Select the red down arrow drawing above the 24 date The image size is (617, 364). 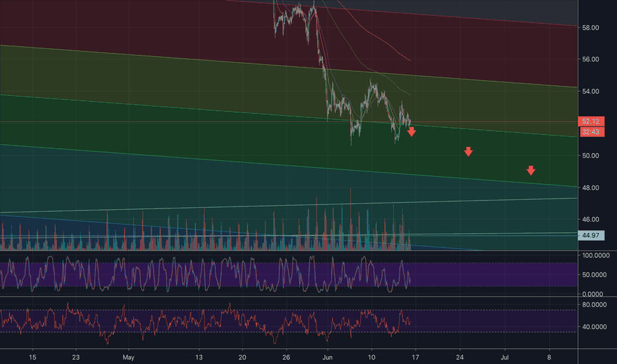pyautogui.click(x=468, y=152)
